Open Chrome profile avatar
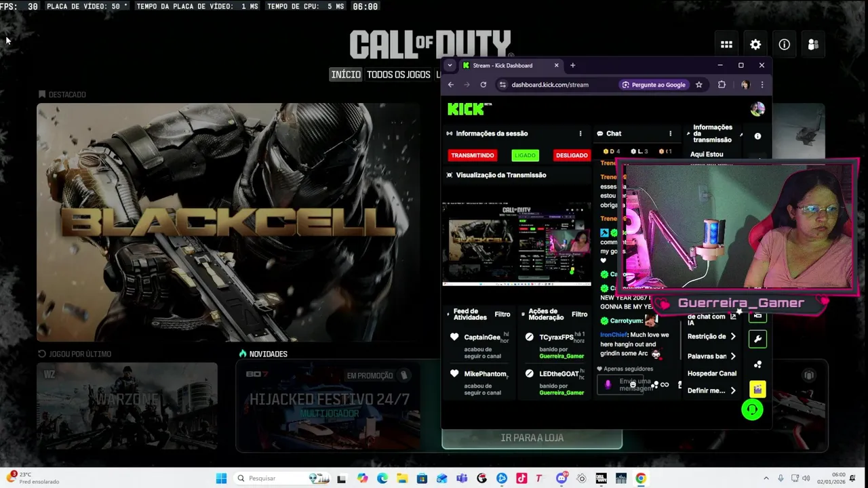This screenshot has height=488, width=868. pos(745,85)
